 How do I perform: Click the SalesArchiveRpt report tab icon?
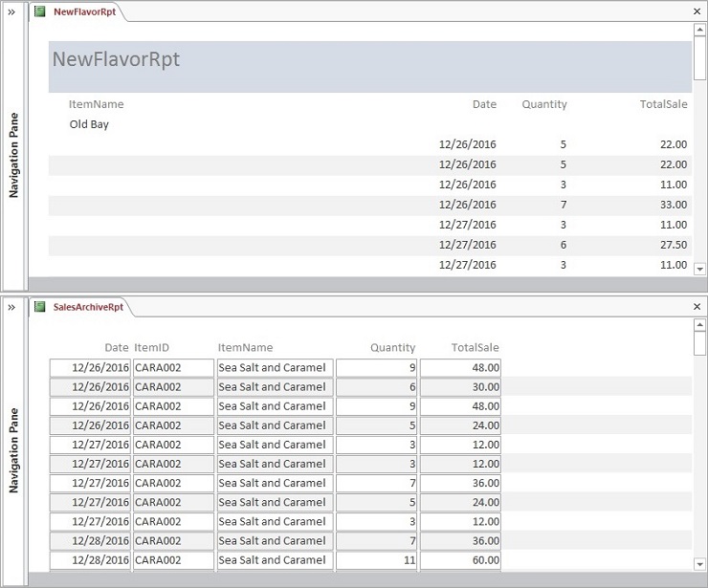(x=39, y=307)
